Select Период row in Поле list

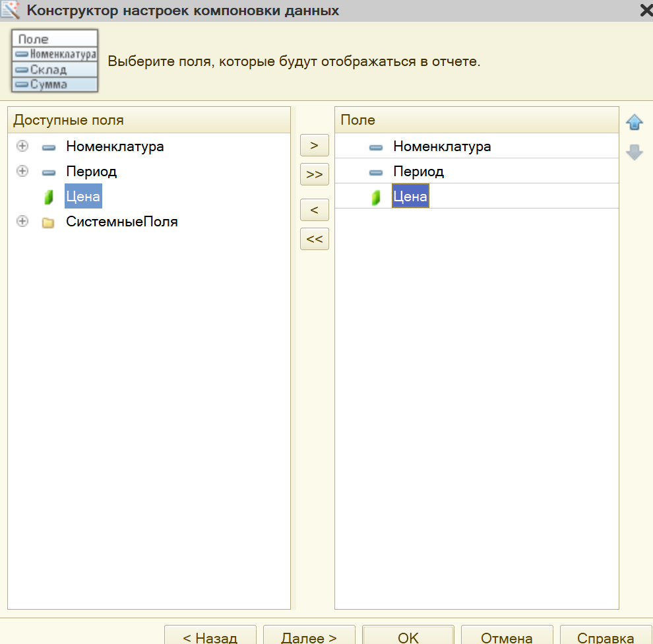[477, 171]
